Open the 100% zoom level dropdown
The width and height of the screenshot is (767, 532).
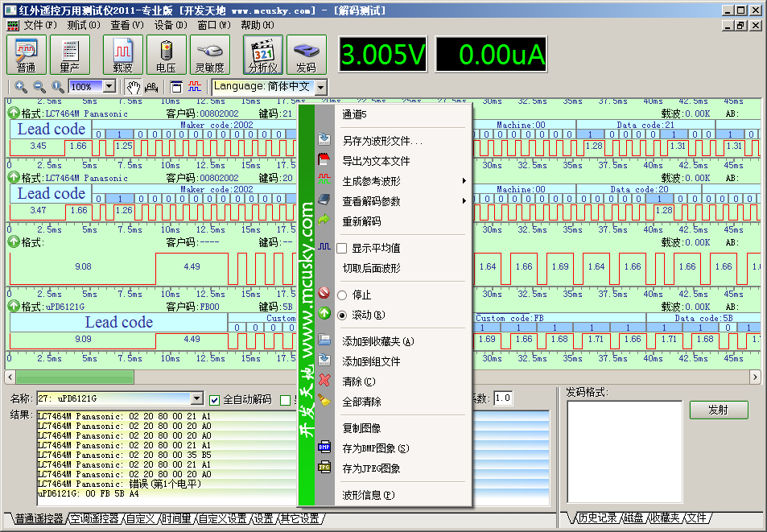point(109,87)
